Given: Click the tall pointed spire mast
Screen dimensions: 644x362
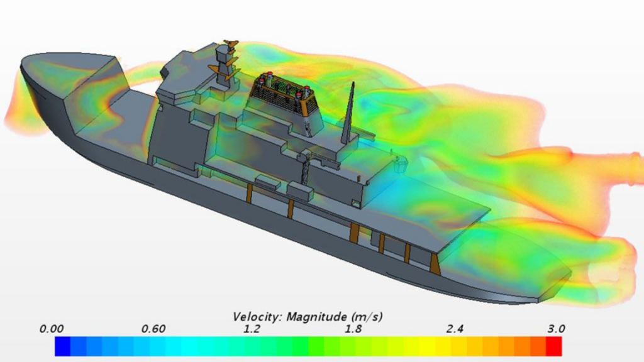Looking at the screenshot, I should click(349, 116).
